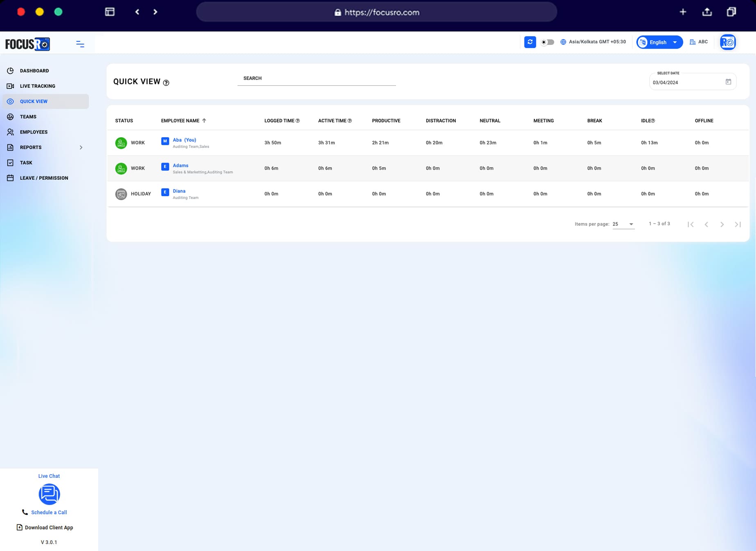The width and height of the screenshot is (756, 551).
Task: Click the refresh data icon
Action: pyautogui.click(x=530, y=42)
